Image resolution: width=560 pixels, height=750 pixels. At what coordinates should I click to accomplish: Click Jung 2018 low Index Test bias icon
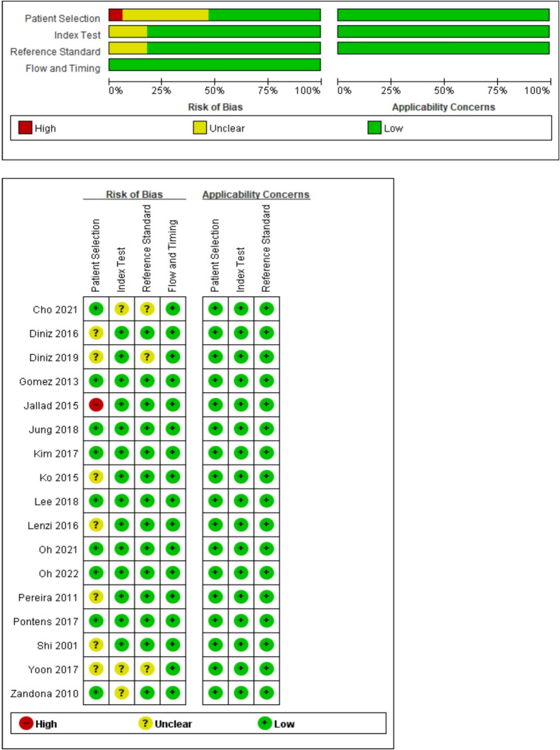121,429
